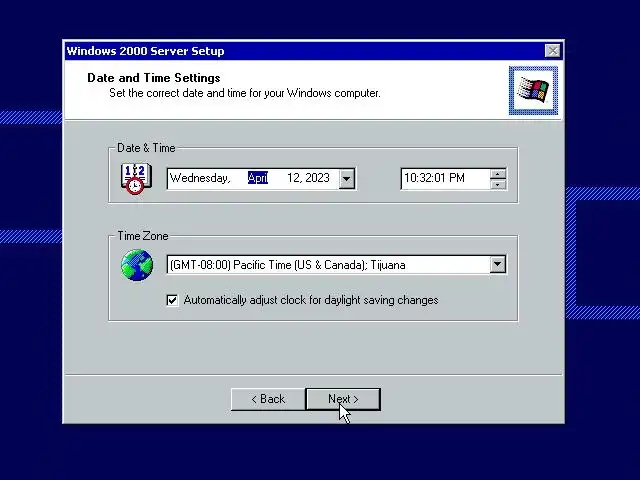640x480 pixels.
Task: Increase time with the up spinner arrow
Action: (498, 174)
